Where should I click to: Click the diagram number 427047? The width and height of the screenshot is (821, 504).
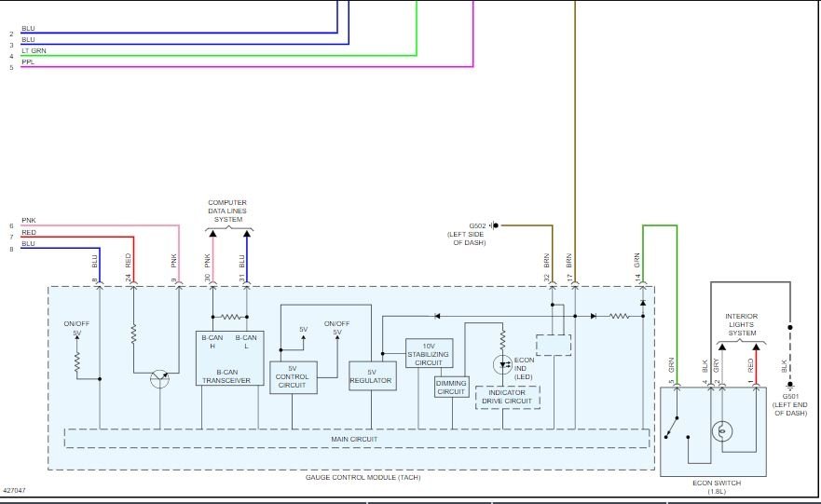coord(14,490)
